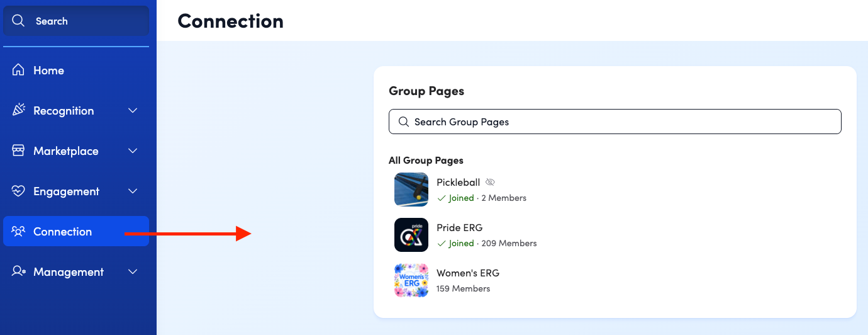Select the Connection menu item

(x=76, y=231)
